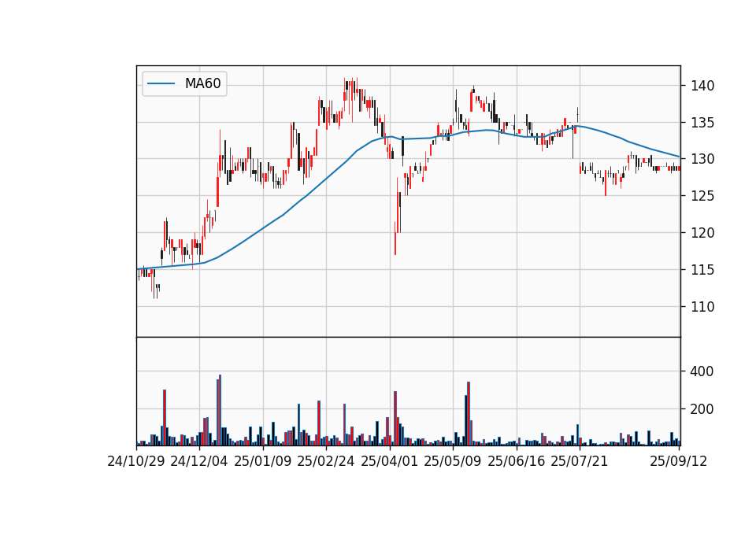Screen dimensions: 756x543
Task: Select the 25/07/21 date label
Action: (x=580, y=462)
